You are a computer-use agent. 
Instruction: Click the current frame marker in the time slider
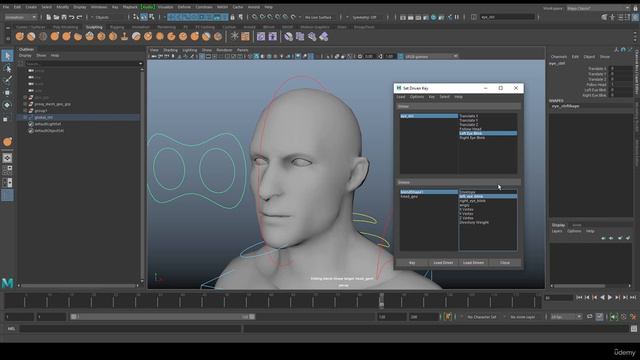pyautogui.click(x=382, y=300)
